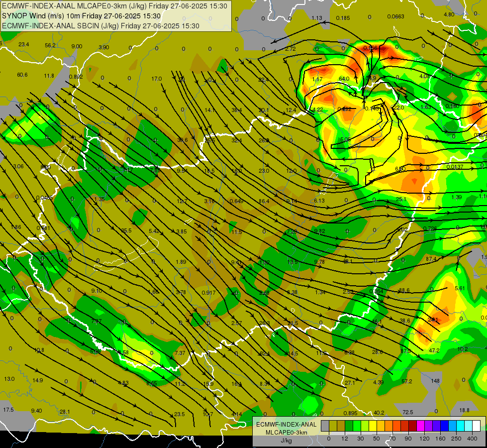487x448 pixels.
Task: Click the map value '4.80'
Action: point(449,14)
